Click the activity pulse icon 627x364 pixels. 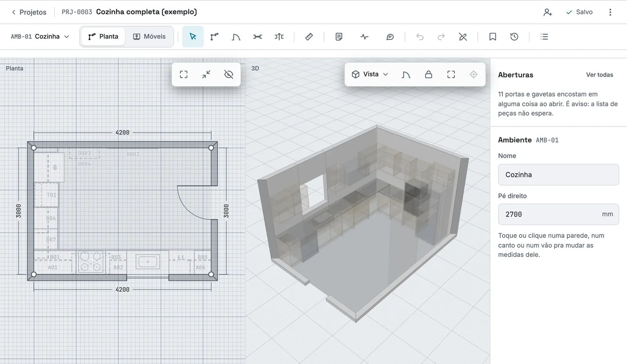coord(364,36)
